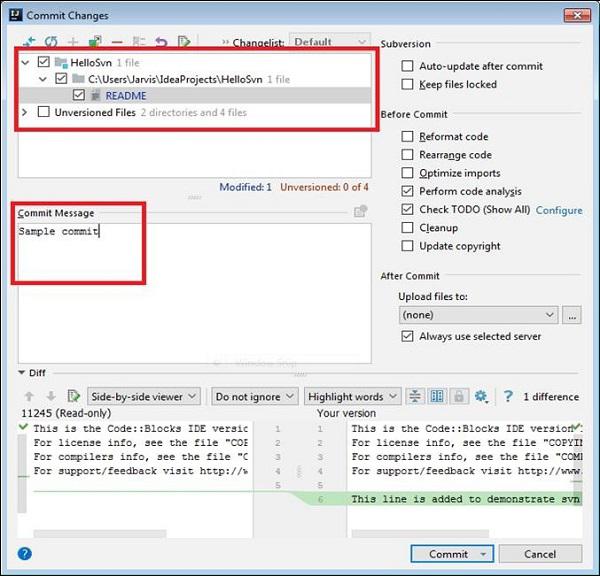
Task: Uncheck Perform code analysis
Action: click(x=407, y=191)
